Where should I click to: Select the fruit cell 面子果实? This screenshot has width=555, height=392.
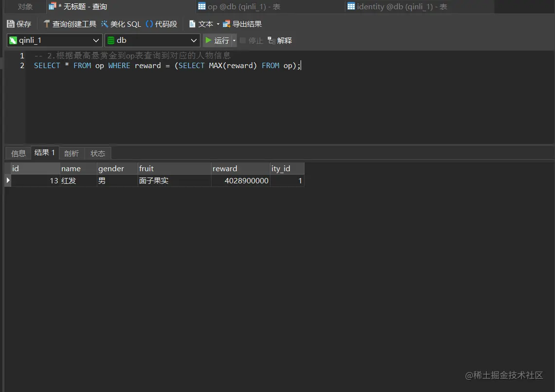pyautogui.click(x=175, y=181)
